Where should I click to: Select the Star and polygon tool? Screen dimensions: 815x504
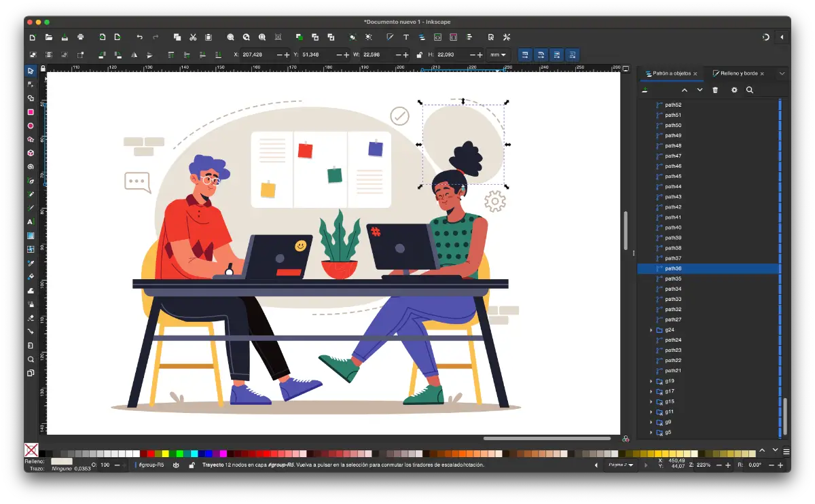click(31, 139)
